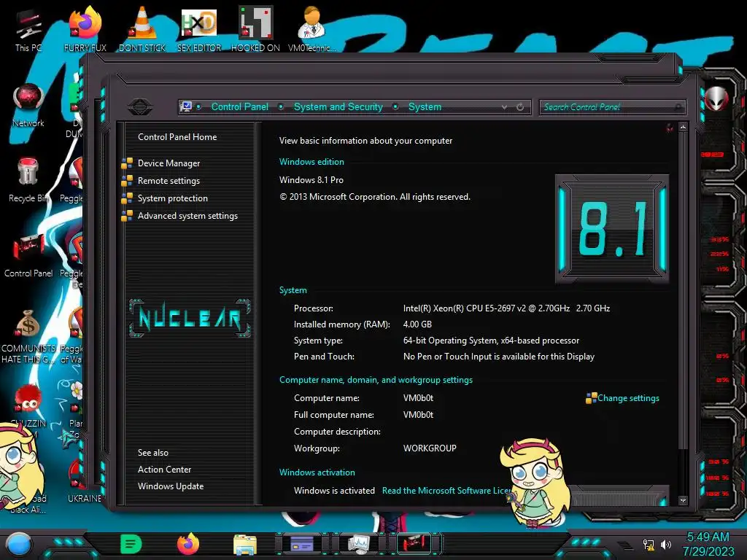Click the taskbar clock showing 5:49 AM
The height and width of the screenshot is (560, 747).
[x=708, y=544]
